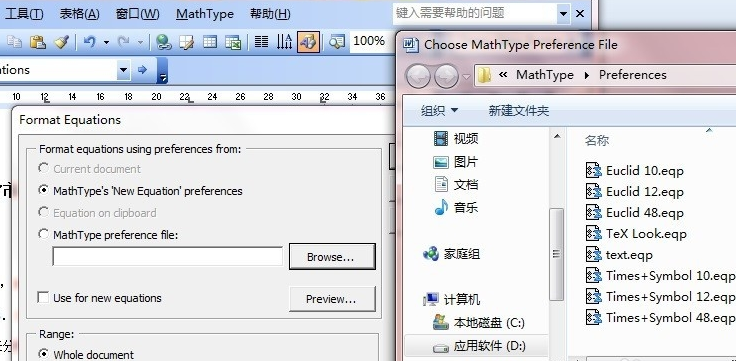This screenshot has width=736, height=361.
Task: Click the Browse... button
Action: click(332, 256)
